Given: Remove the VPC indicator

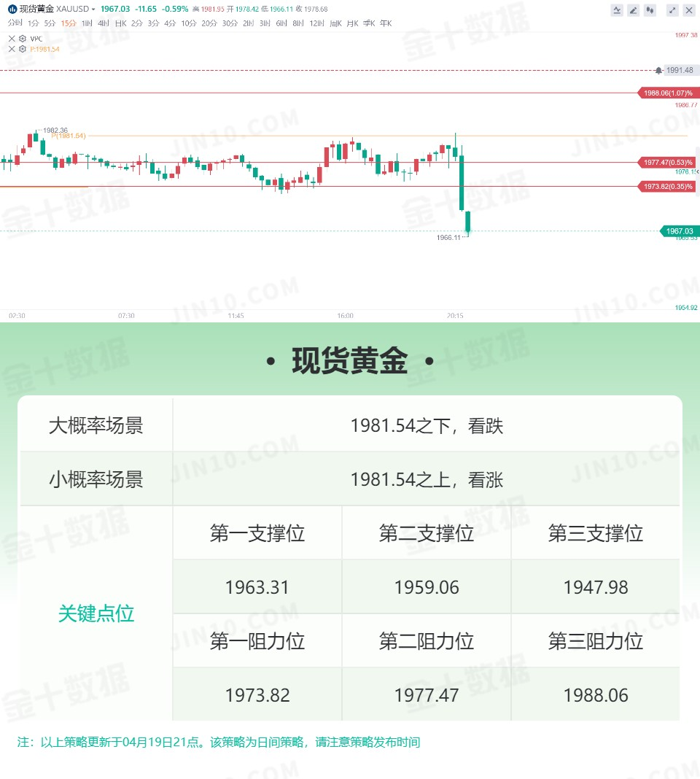Looking at the screenshot, I should point(12,38).
